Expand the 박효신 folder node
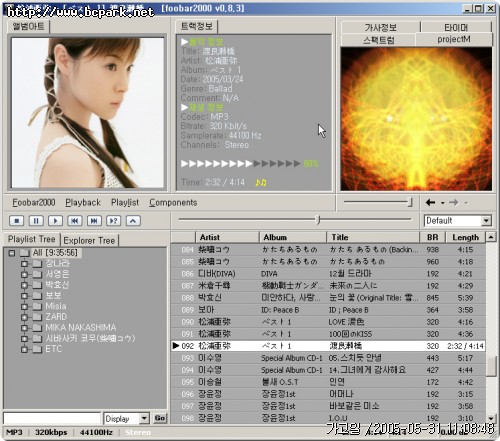Viewport: 500px width, 441px height. pos(24,285)
